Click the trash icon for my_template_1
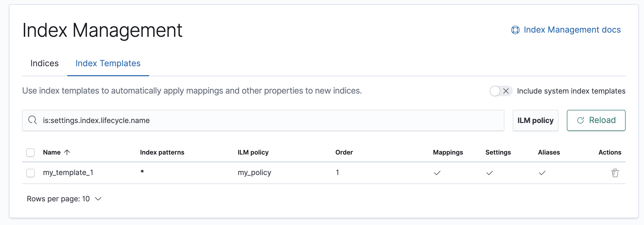 pos(615,173)
